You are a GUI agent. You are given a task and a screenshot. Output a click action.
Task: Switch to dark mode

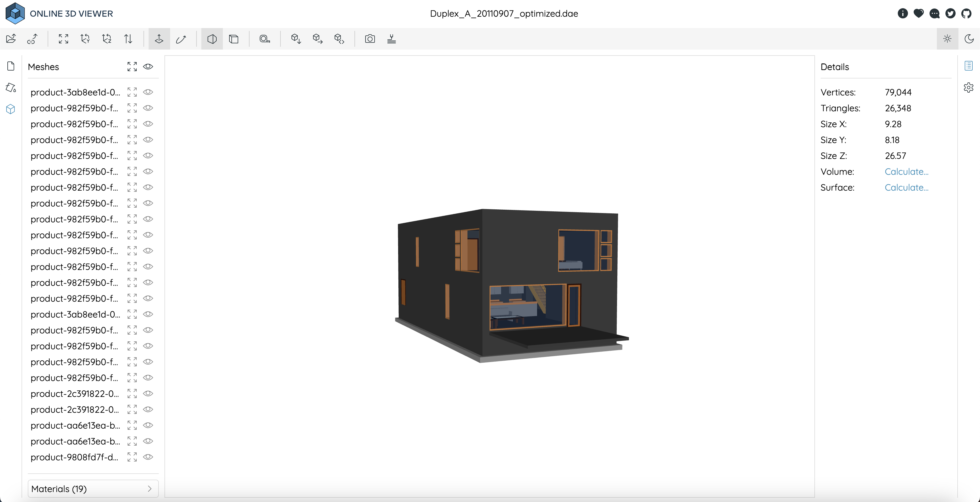point(969,39)
